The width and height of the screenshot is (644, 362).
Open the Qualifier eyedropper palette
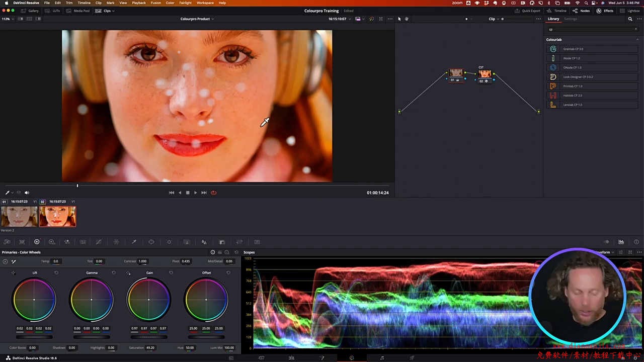click(134, 242)
